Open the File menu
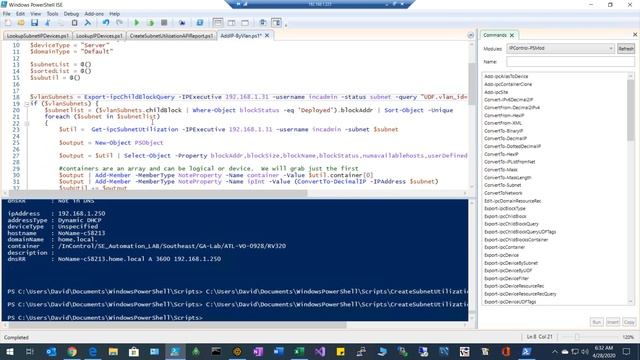 pyautogui.click(x=7, y=14)
